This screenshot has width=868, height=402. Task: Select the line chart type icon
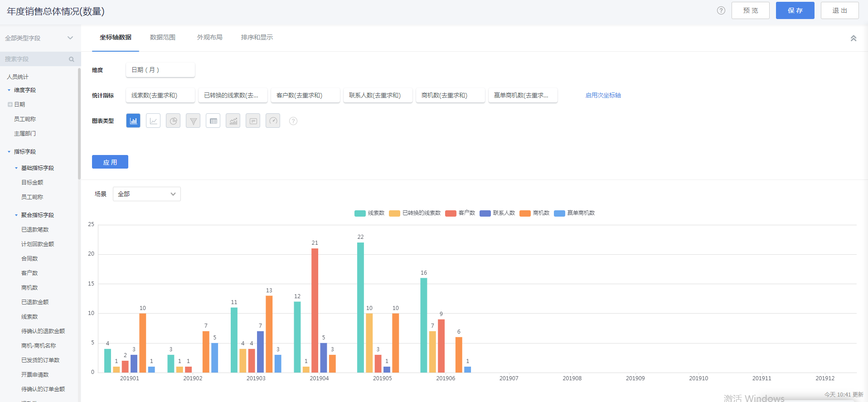click(x=153, y=121)
